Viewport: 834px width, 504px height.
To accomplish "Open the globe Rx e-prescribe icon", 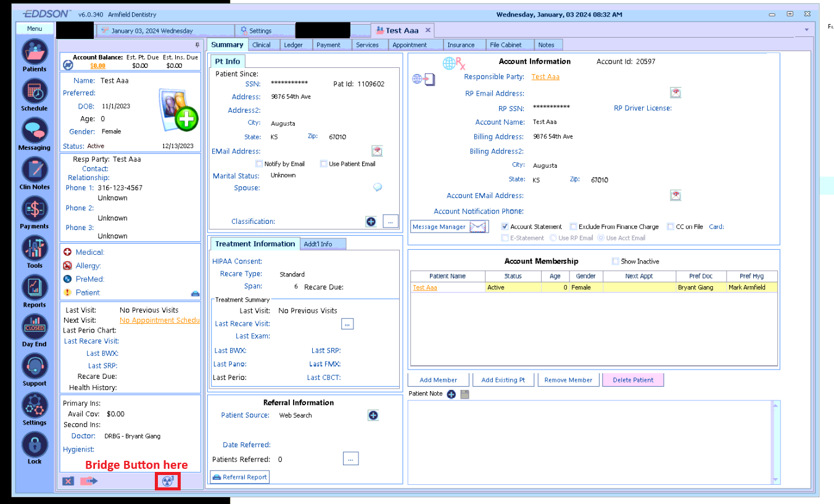I will 455,63.
